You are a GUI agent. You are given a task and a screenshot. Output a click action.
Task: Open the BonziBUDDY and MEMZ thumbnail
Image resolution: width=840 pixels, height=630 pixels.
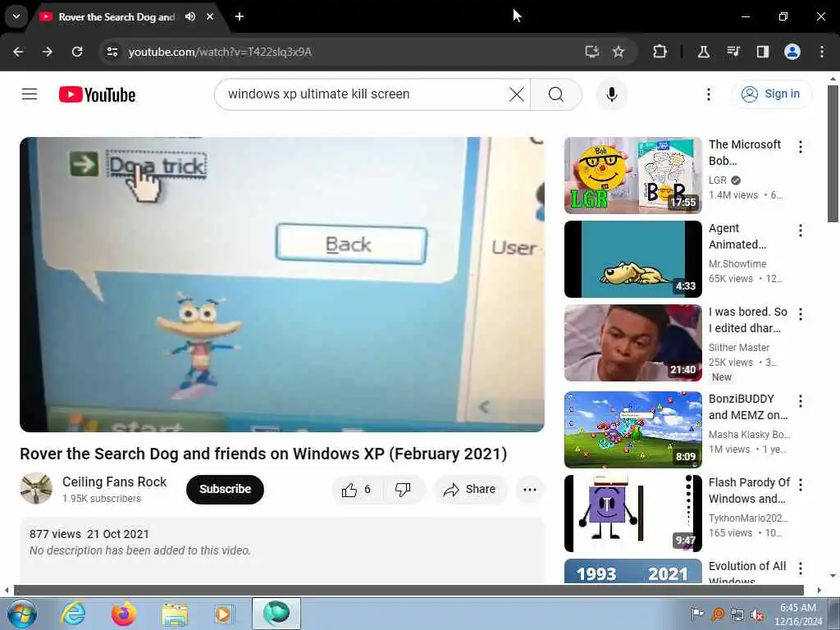[632, 430]
